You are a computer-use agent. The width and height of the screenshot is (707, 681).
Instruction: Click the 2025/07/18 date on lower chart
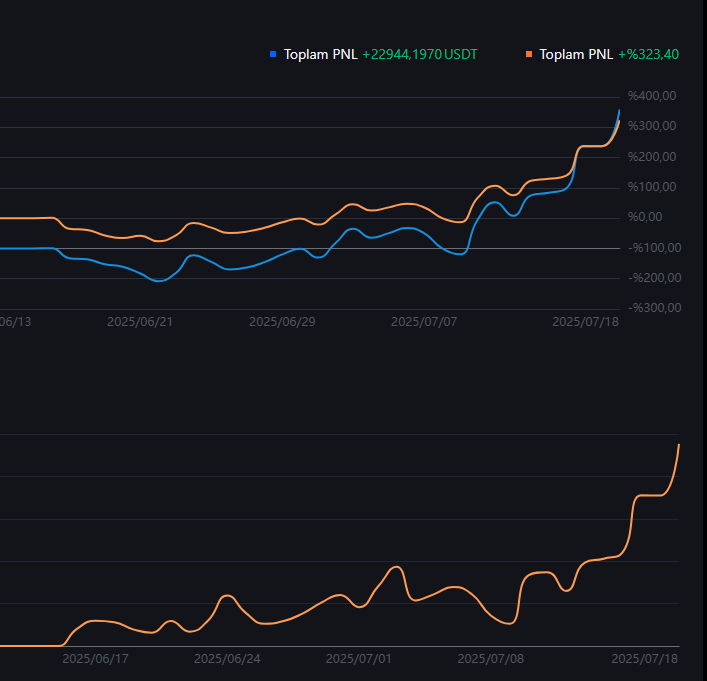(x=645, y=658)
